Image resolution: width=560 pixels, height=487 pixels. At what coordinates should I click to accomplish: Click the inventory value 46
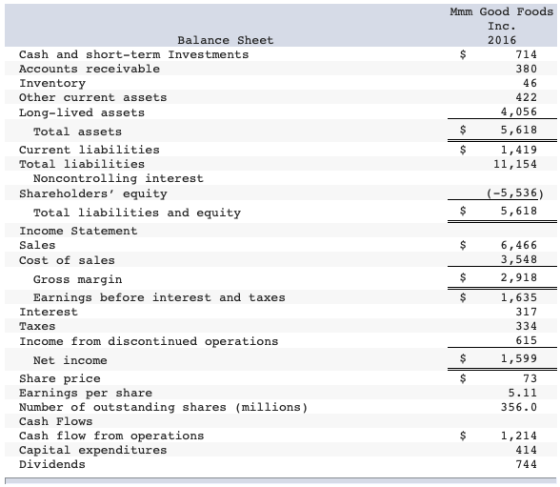point(530,83)
